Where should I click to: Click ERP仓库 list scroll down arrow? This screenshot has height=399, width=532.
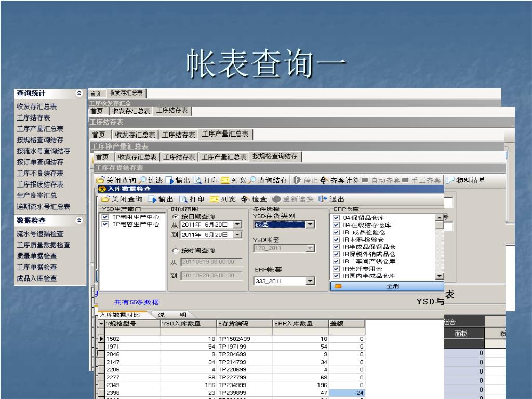click(x=440, y=276)
